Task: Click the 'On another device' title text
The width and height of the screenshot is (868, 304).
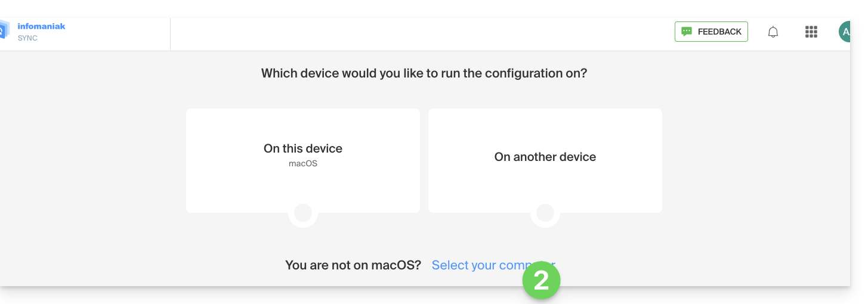Action: [x=545, y=157]
